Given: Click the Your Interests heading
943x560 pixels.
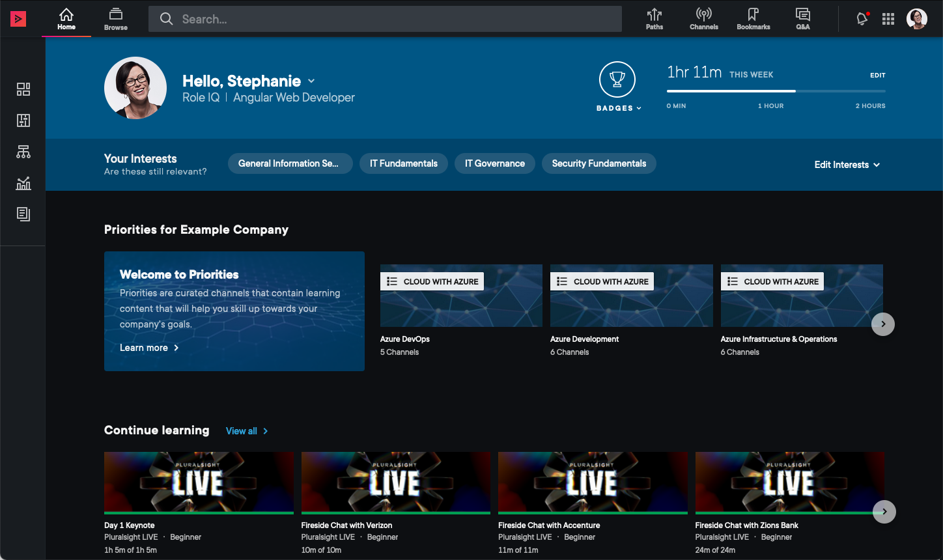Looking at the screenshot, I should 141,159.
